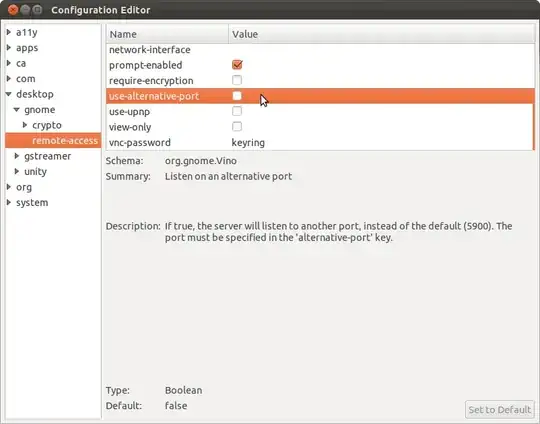Tick the view-only checkbox

(x=237, y=127)
